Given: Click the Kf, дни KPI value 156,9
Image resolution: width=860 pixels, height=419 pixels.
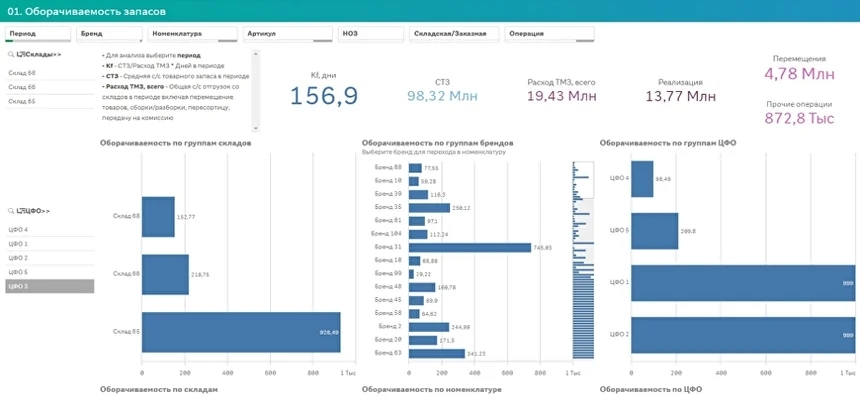Looking at the screenshot, I should [x=323, y=95].
